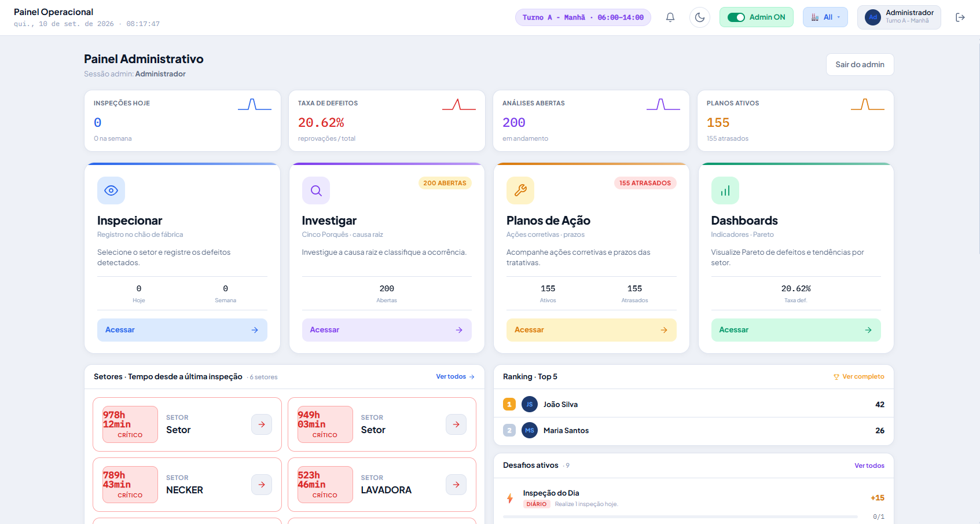
Task: Click Acessar on the Dashboards card
Action: point(796,330)
